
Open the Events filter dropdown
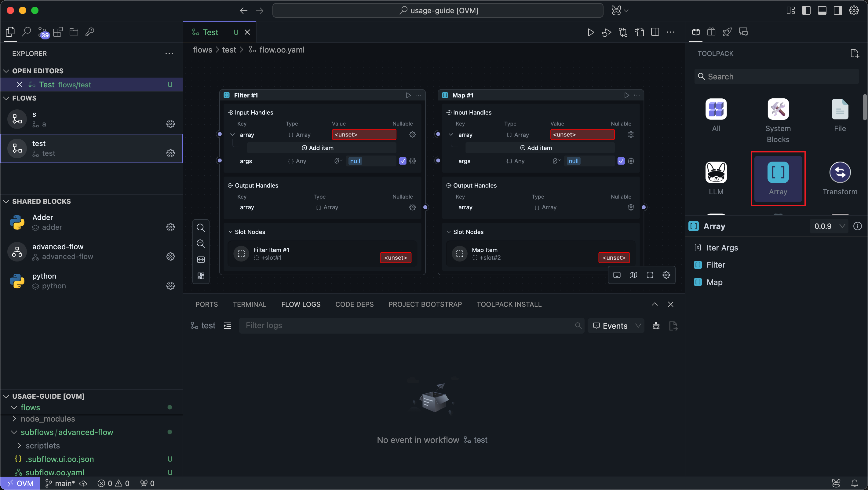[616, 326]
